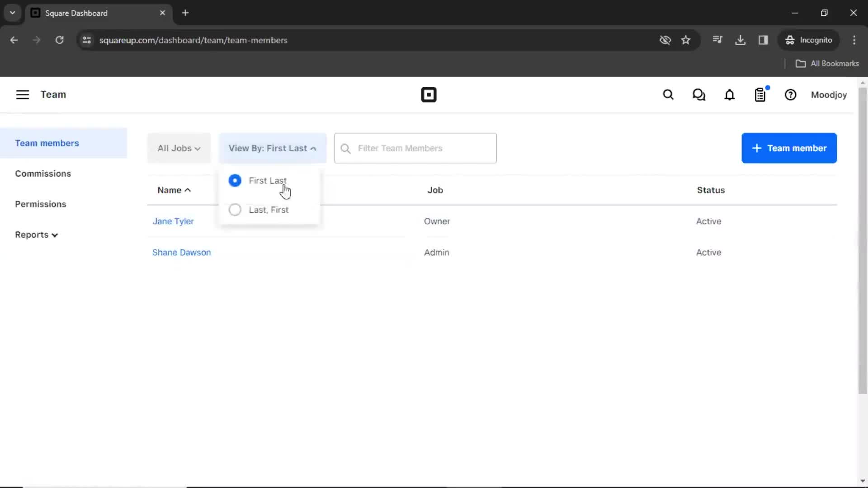Click the messages icon in header

(698, 95)
